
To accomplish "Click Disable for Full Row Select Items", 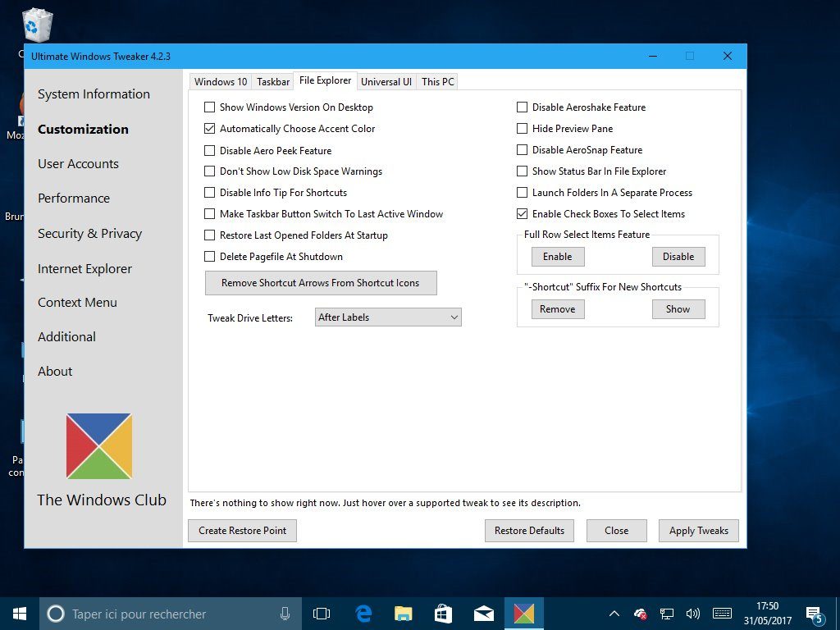I will point(678,257).
